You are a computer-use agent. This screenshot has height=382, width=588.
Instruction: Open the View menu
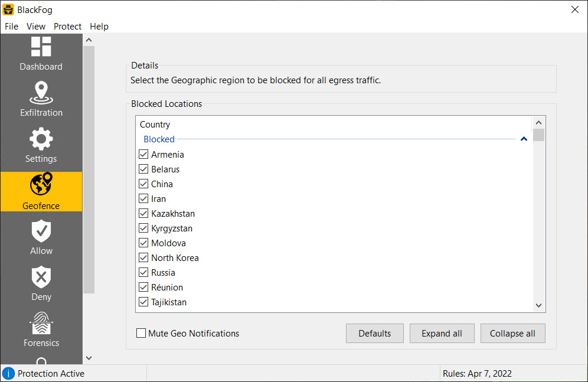tap(36, 26)
